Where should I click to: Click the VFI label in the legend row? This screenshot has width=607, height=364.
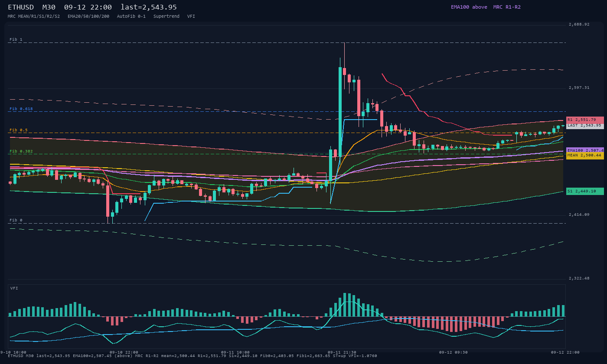pos(191,16)
